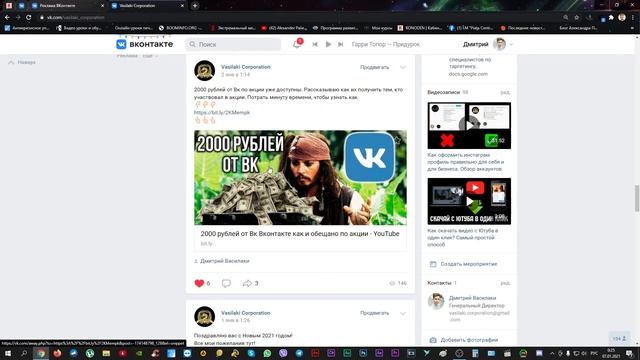Switch to the Реклама ВКонтакте browser tab
The height and width of the screenshot is (360, 640).
coord(67,6)
